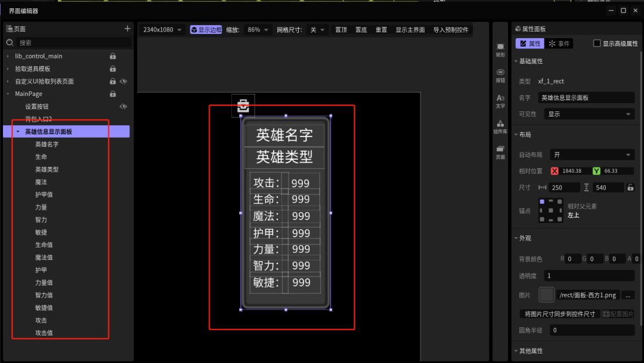Screen dimensions: 644x363
Task: Click 显示主界面 in toolbar
Action: pyautogui.click(x=410, y=30)
